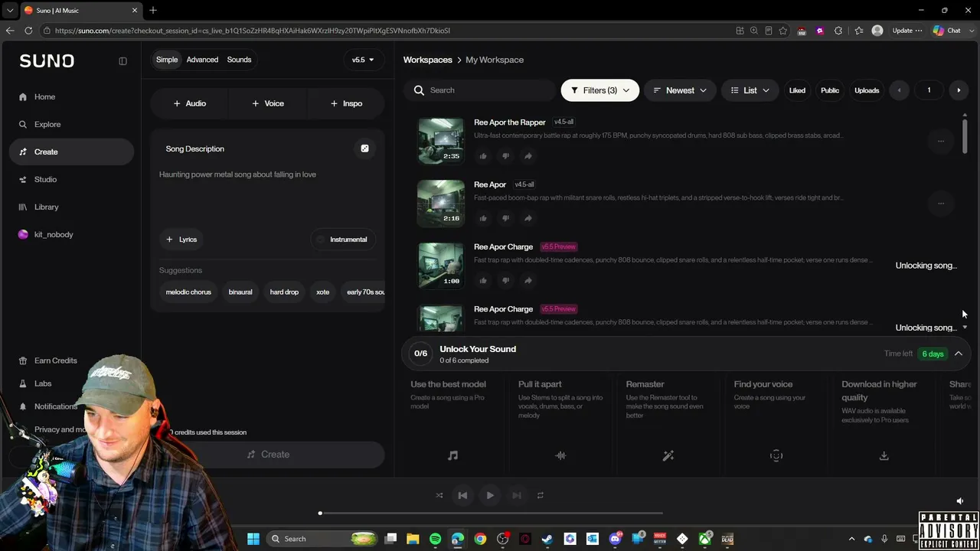Viewport: 980px width, 551px height.
Task: Open the List view dropdown
Action: 750,90
